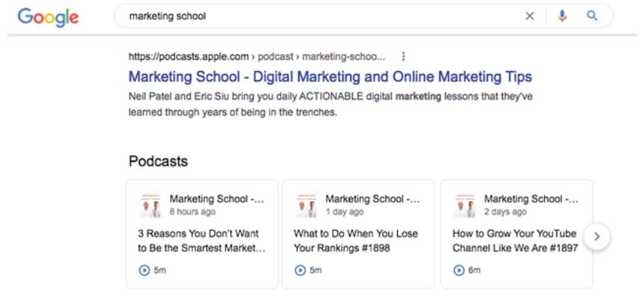This screenshot has width=644, height=302.
Task: Click the podcasts.apple.com URL breadcrumb
Action: click(x=257, y=56)
